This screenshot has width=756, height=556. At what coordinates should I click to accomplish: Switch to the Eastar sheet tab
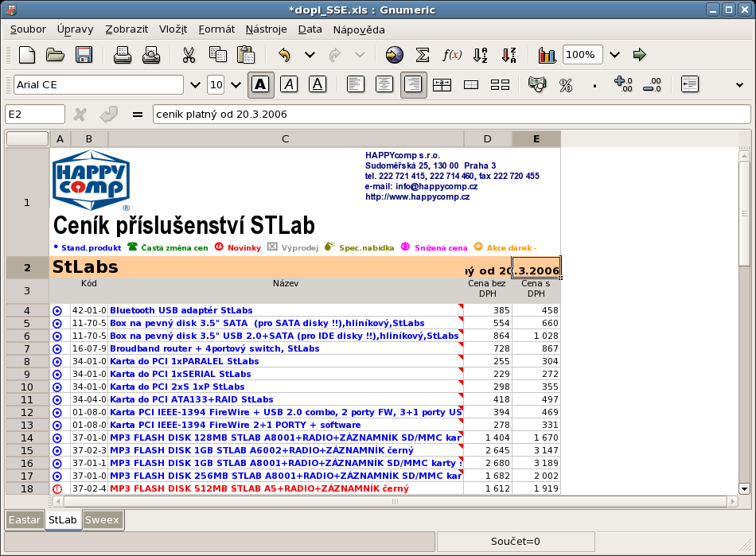coord(25,520)
